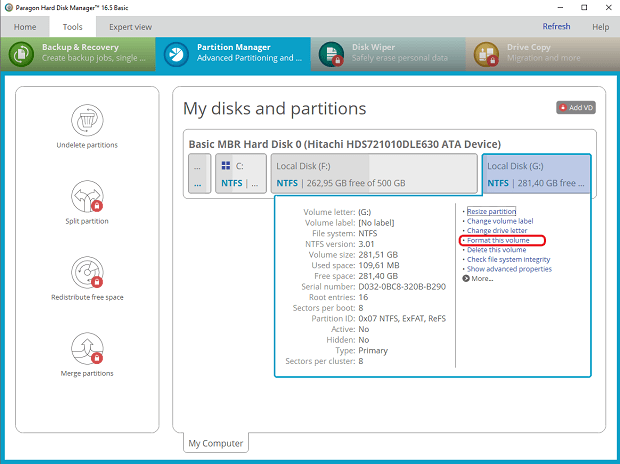Click Change drive letter link

coord(497,230)
